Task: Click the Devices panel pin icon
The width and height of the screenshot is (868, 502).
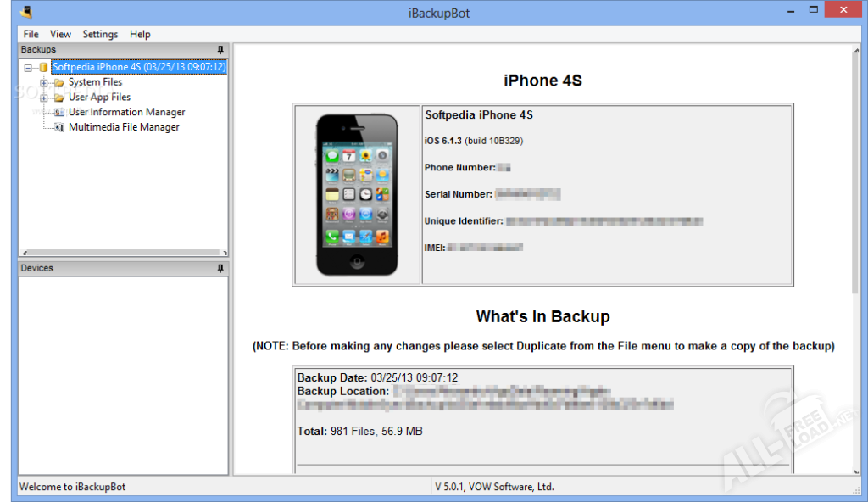Action: click(x=221, y=268)
